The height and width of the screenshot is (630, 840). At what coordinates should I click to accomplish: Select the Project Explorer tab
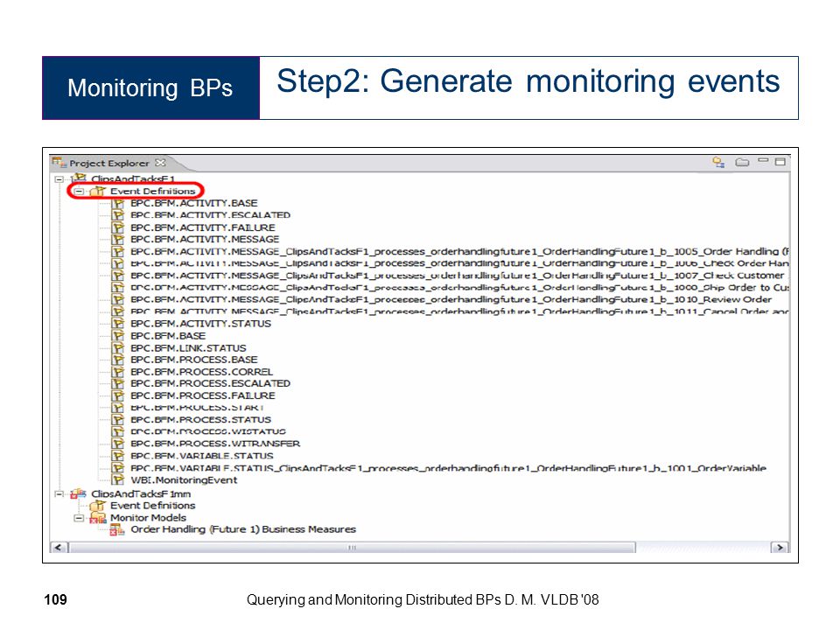point(108,163)
